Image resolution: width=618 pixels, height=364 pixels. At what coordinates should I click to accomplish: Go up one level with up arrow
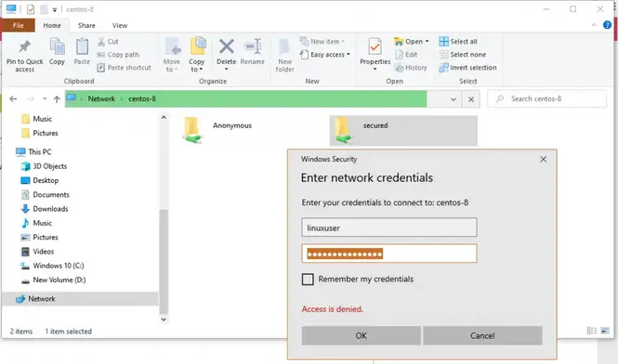pyautogui.click(x=57, y=98)
